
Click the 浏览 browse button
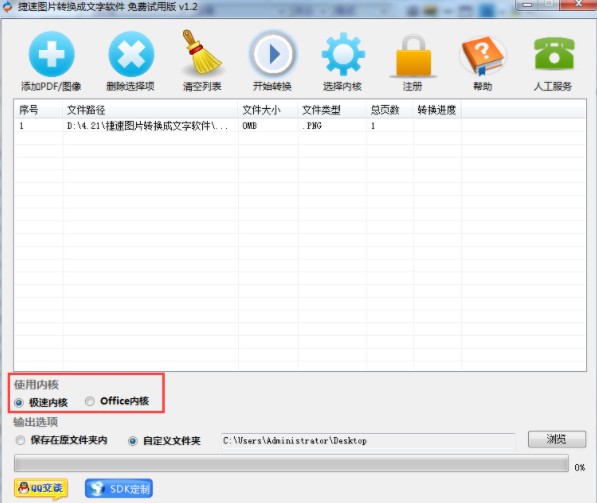click(557, 439)
